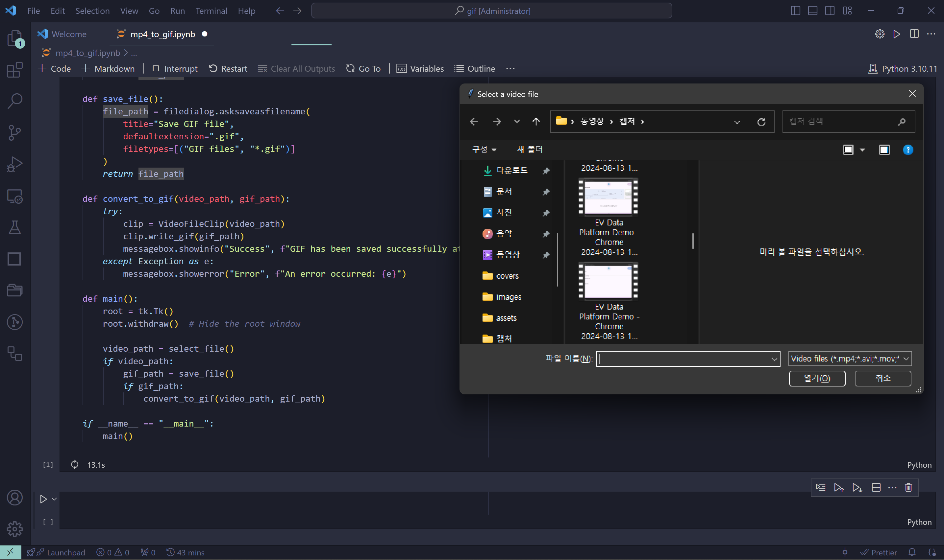Click the 열기(O) open button
This screenshot has height=560, width=944.
pos(817,378)
